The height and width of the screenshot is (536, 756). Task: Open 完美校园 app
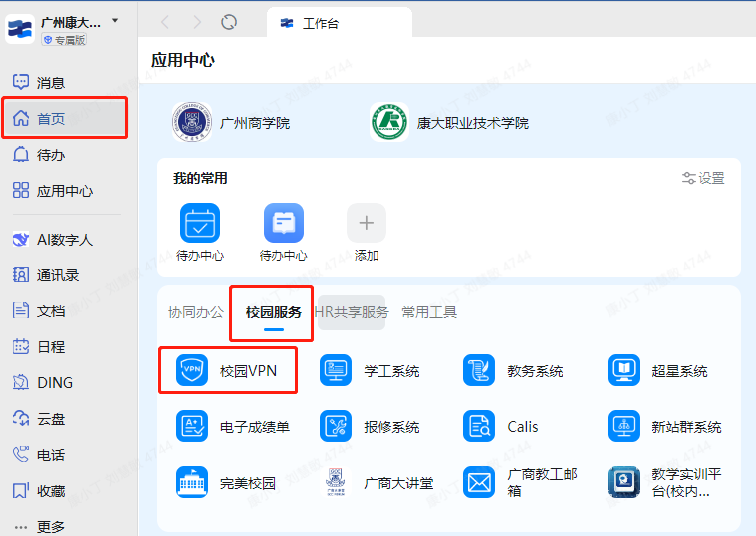[226, 482]
